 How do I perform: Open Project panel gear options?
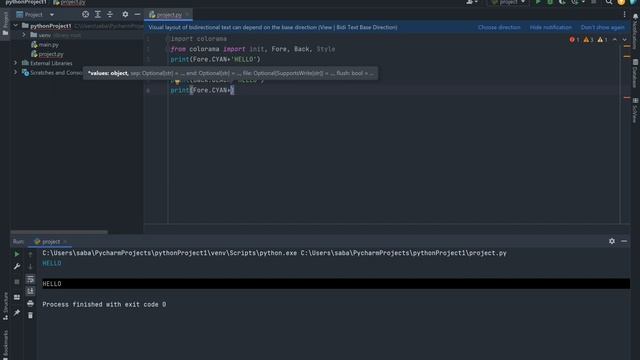(125, 14)
